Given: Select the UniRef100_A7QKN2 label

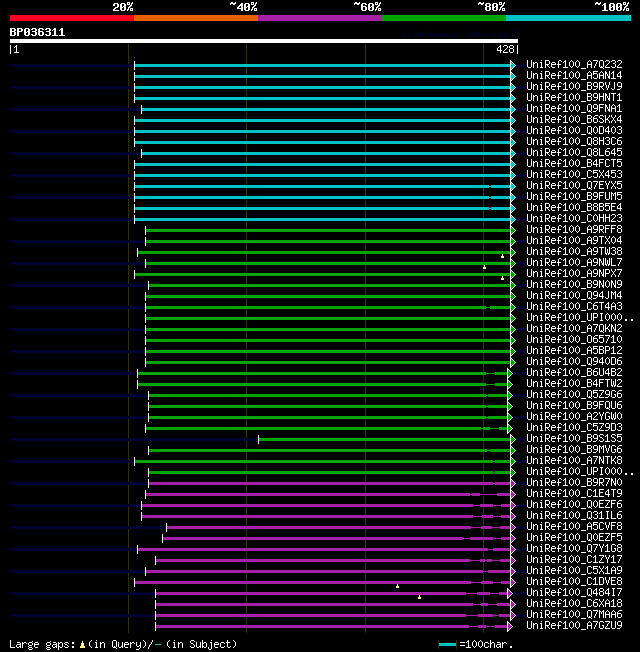Looking at the screenshot, I should point(574,328).
